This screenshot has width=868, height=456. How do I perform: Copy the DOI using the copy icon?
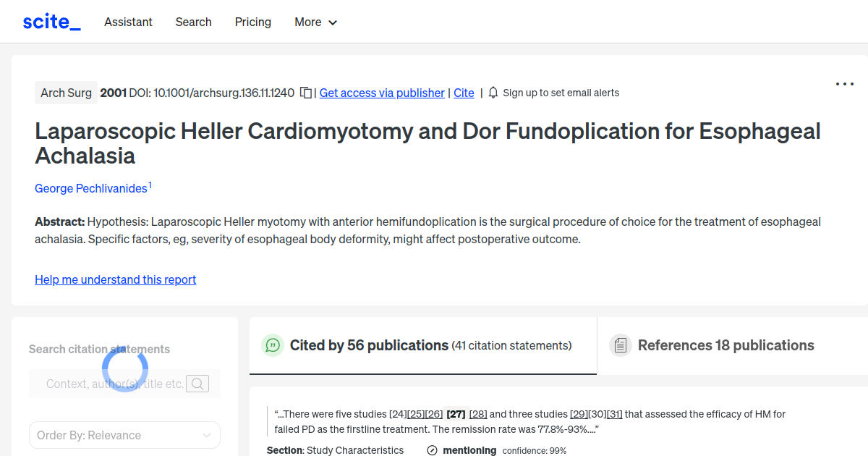[305, 92]
